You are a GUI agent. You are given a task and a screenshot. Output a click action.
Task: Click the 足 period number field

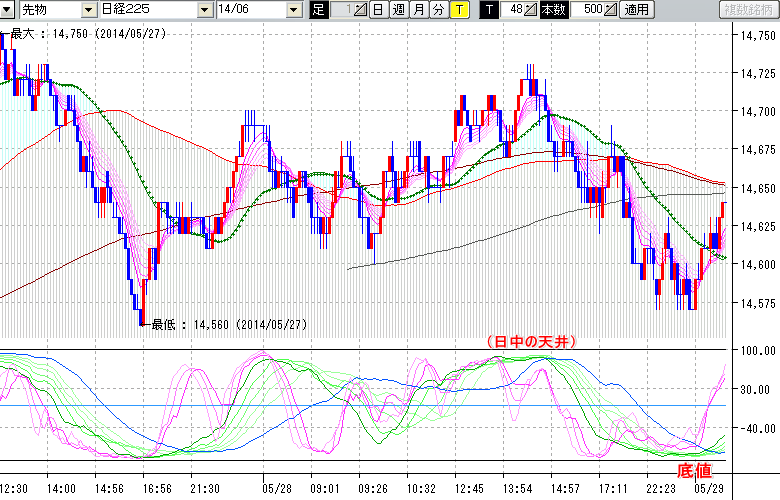tap(341, 10)
